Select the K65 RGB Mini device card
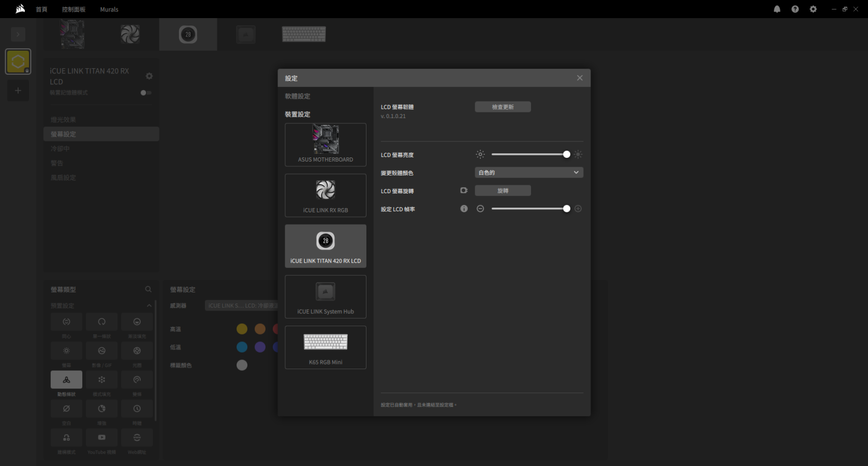 326,347
